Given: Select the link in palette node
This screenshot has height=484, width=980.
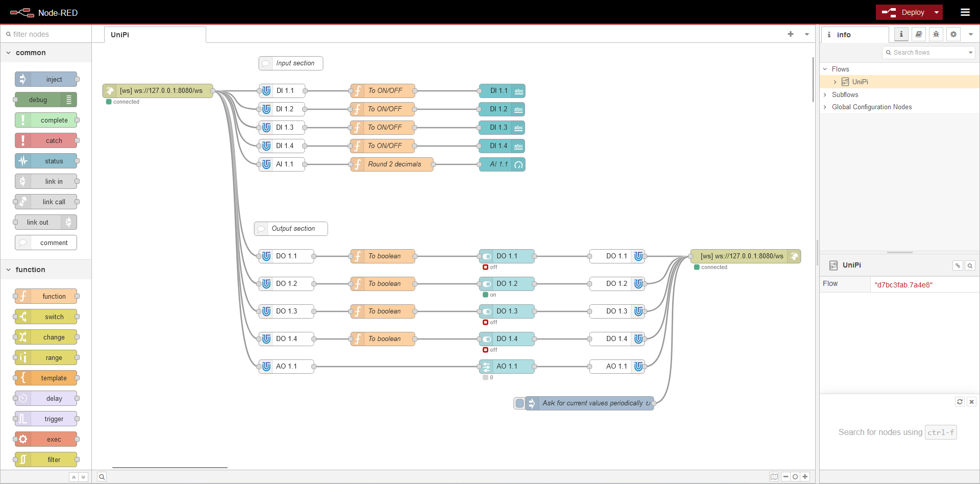Looking at the screenshot, I should (x=46, y=181).
